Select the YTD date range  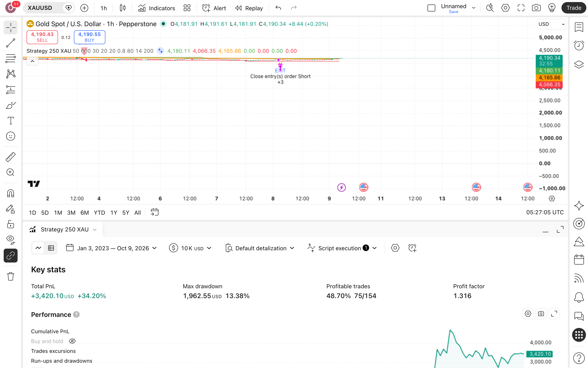[99, 212]
